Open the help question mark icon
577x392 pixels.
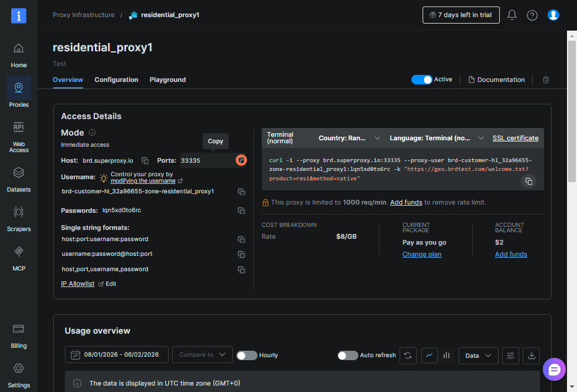532,15
